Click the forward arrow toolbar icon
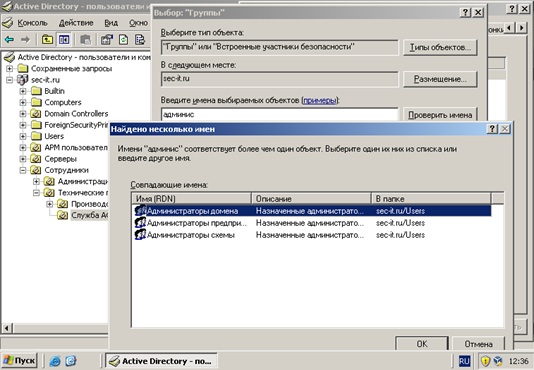 25,40
